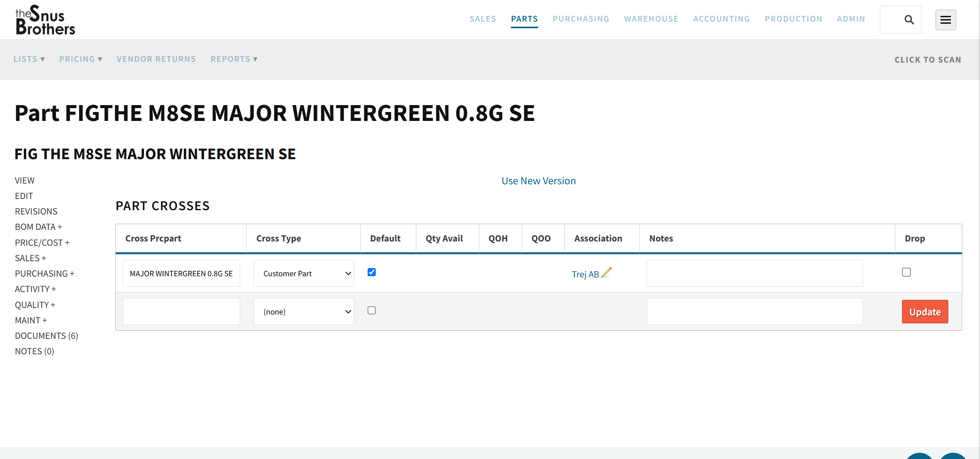Expand the Lists submenu
The height and width of the screenshot is (459, 980).
pyautogui.click(x=29, y=59)
